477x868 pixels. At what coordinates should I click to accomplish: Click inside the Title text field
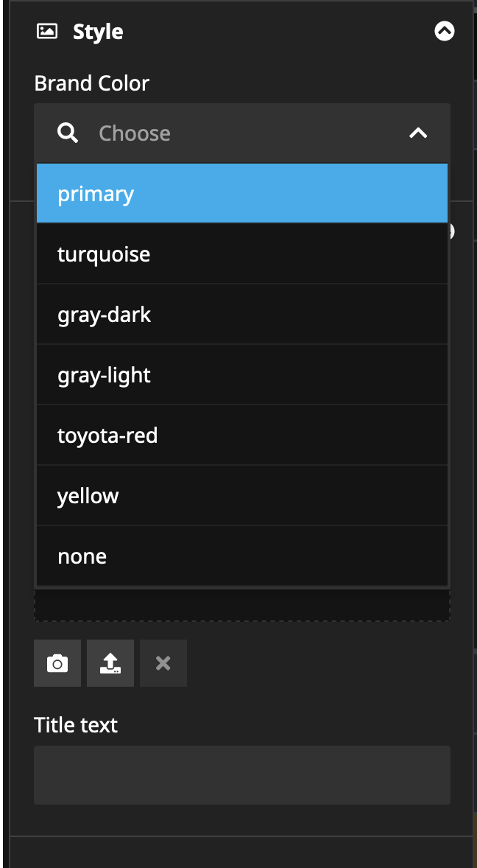point(242,774)
